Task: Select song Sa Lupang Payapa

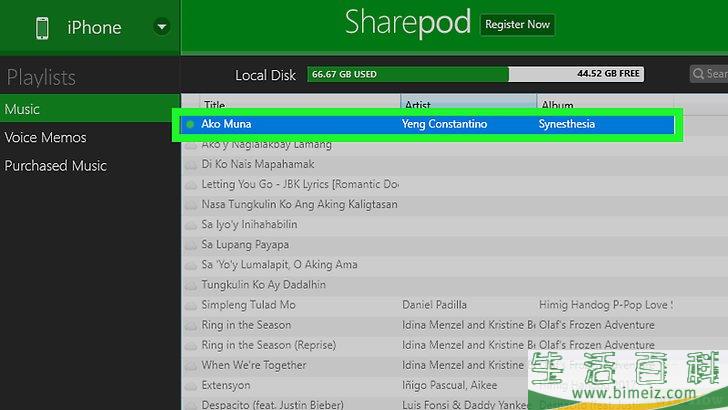Action: click(245, 245)
